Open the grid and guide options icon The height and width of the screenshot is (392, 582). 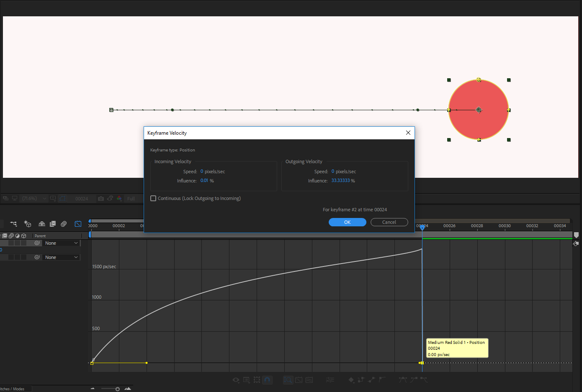[53, 199]
